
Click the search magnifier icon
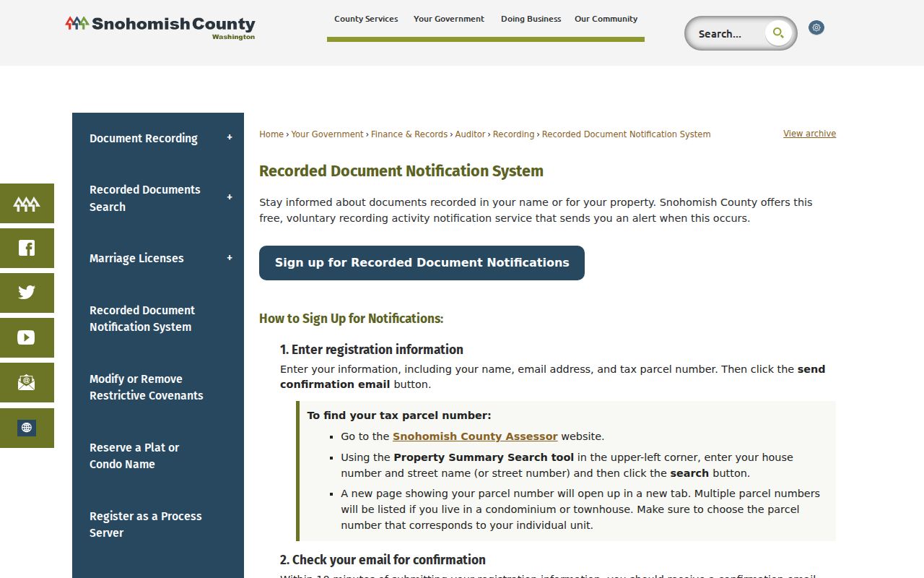[778, 33]
